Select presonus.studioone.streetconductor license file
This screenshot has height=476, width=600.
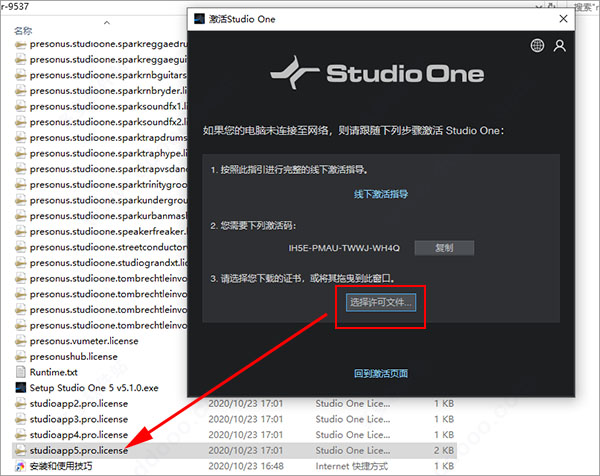(x=109, y=247)
